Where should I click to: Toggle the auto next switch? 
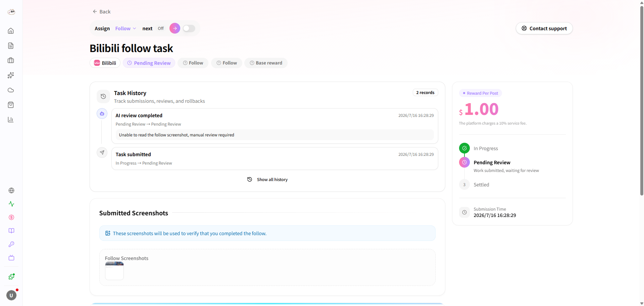[189, 29]
